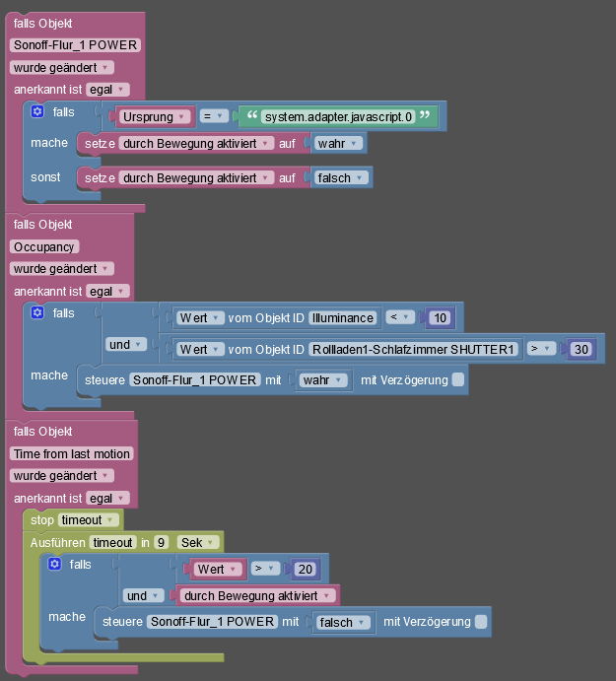The height and width of the screenshot is (681, 616).
Task: Open 'egal' dropdown under Time from last motion
Action: (x=107, y=498)
